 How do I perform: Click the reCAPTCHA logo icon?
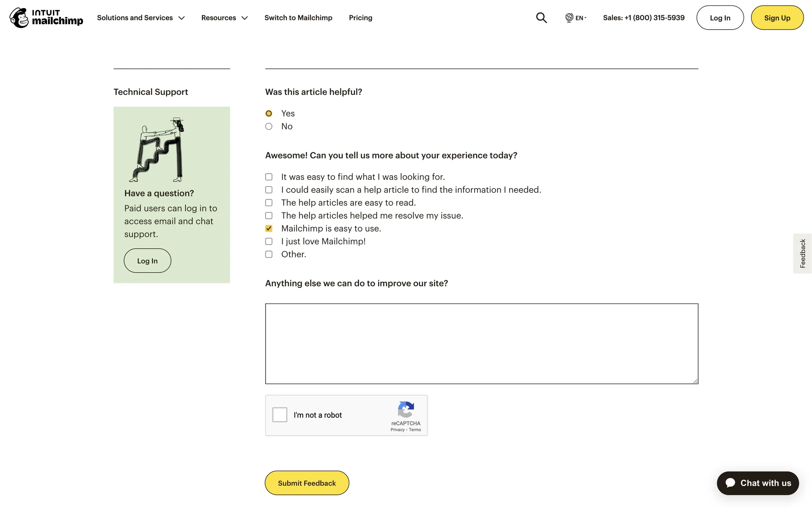pos(406,409)
